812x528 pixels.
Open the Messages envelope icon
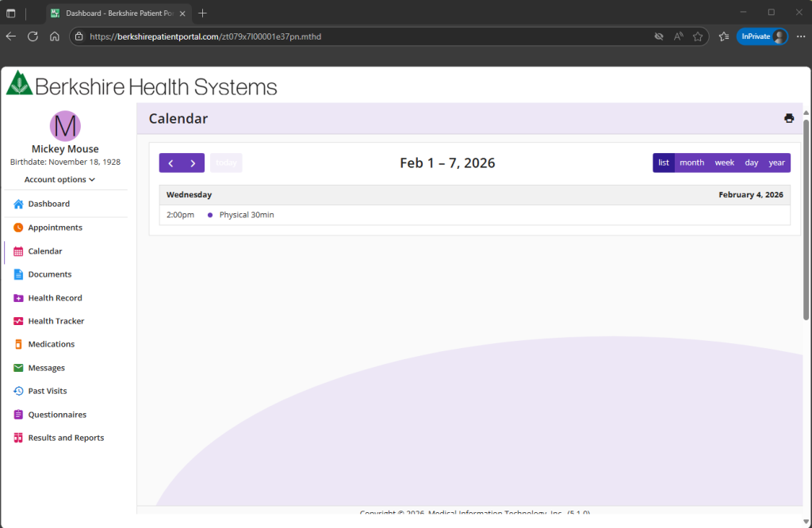coord(18,368)
